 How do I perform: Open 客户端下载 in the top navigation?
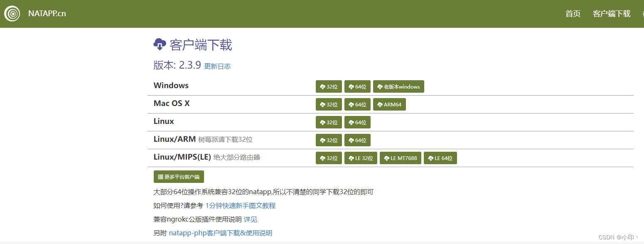[612, 14]
